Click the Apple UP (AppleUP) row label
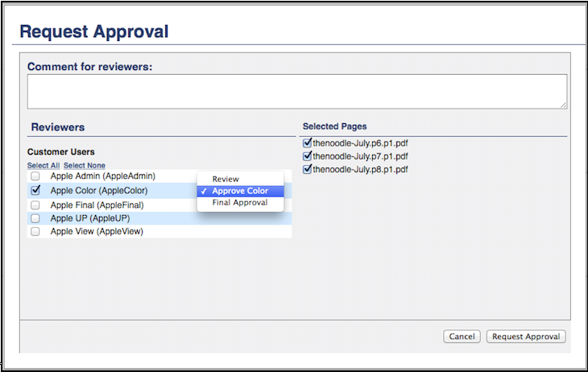Screen dimensions: 588x372 (x=89, y=218)
